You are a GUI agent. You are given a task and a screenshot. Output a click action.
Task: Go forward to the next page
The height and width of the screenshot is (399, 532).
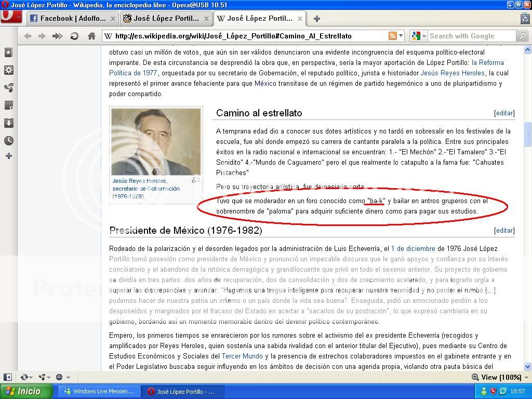(42, 36)
